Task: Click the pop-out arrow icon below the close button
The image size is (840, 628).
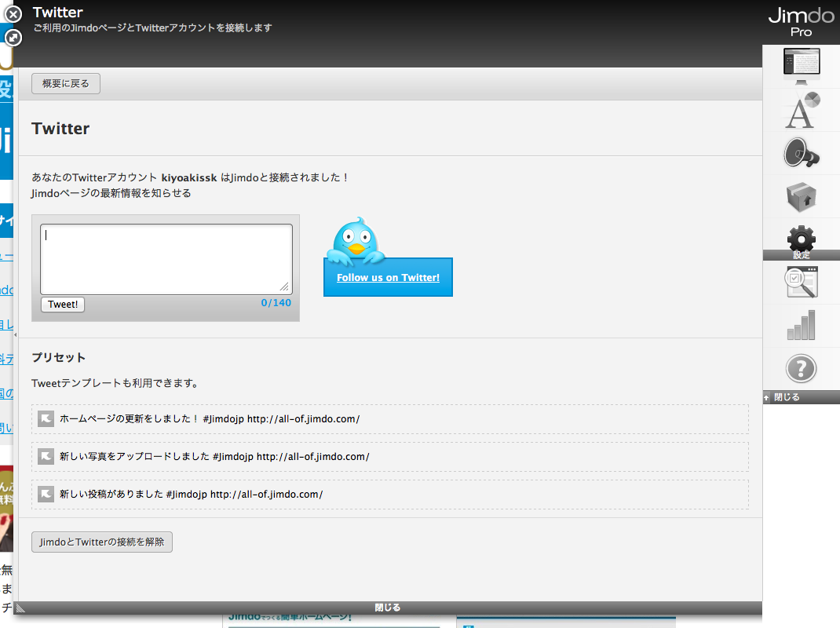Action: 13,38
